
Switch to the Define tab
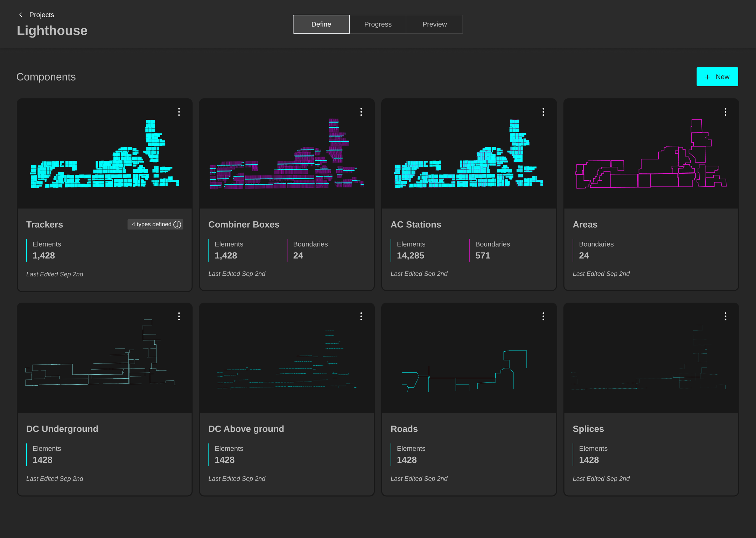point(321,24)
